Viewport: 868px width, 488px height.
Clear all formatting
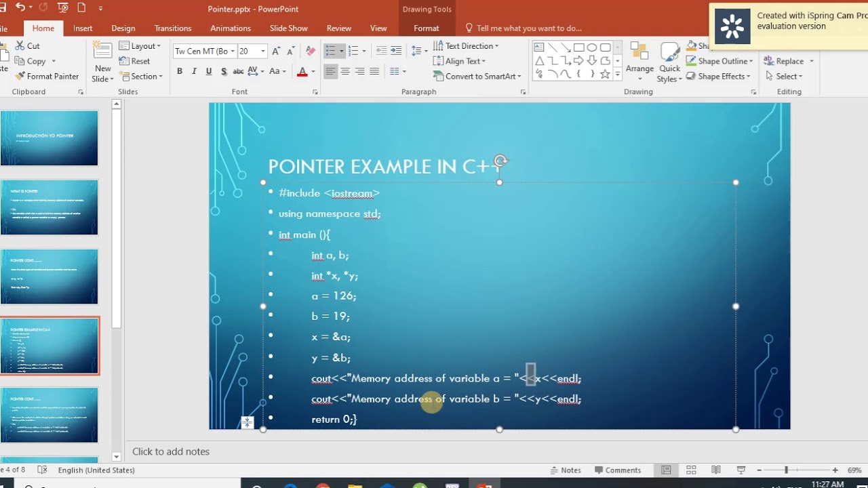click(310, 51)
